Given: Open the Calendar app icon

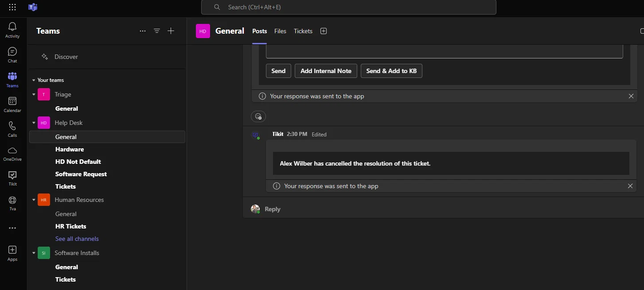Looking at the screenshot, I should [12, 101].
